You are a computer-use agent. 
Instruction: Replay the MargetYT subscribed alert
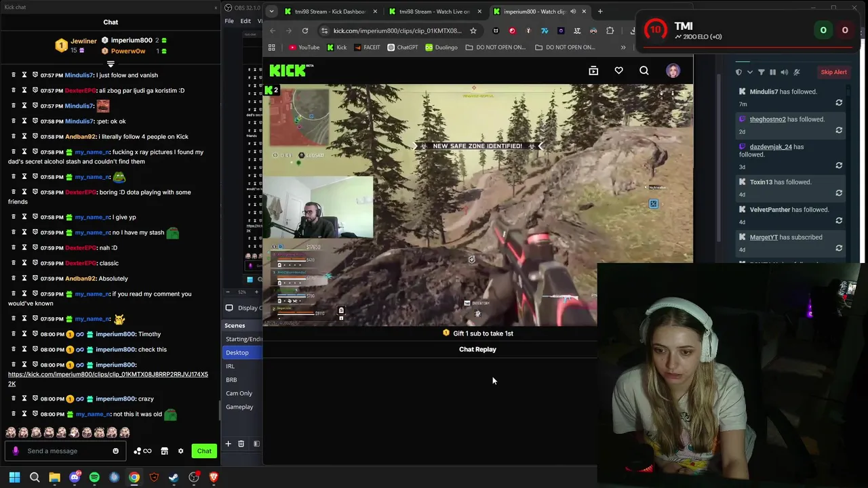click(x=839, y=248)
